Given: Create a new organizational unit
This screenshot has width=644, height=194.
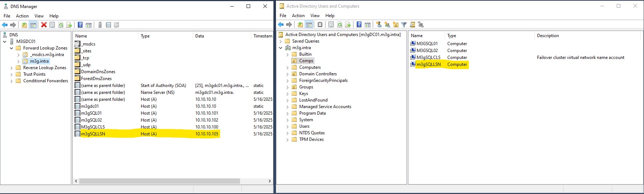Looking at the screenshot, I should tap(396, 24).
